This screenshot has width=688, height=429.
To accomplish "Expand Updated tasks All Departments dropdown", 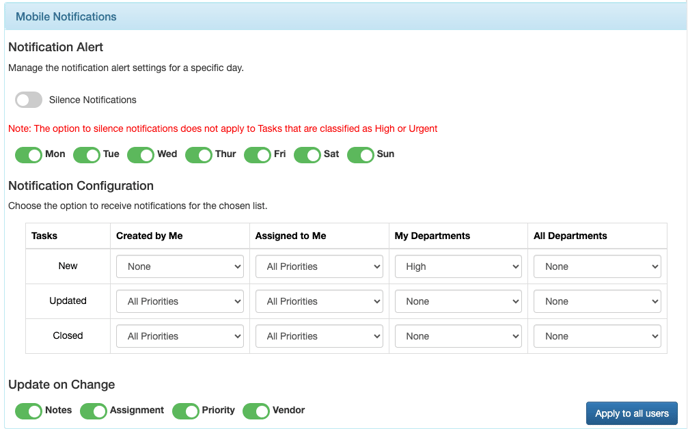I will click(597, 301).
